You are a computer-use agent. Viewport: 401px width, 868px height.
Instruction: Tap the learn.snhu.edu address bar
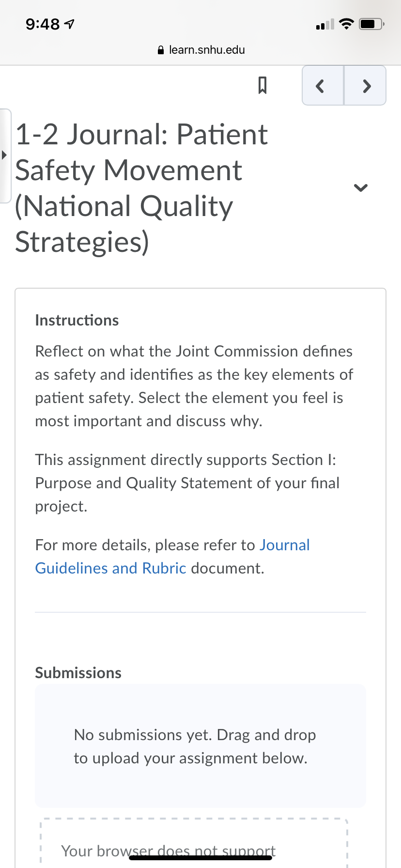tap(201, 50)
